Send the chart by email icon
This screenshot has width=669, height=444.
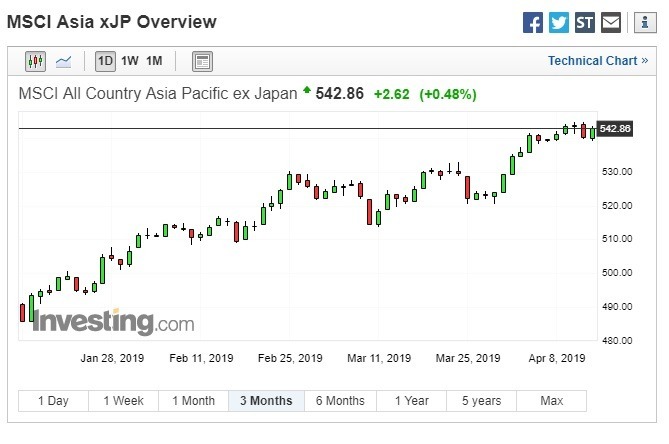[x=611, y=22]
